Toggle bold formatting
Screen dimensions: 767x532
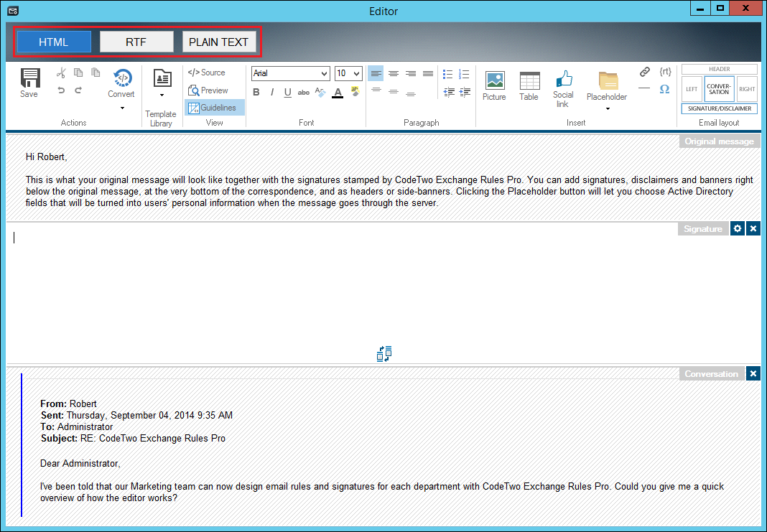coord(256,92)
